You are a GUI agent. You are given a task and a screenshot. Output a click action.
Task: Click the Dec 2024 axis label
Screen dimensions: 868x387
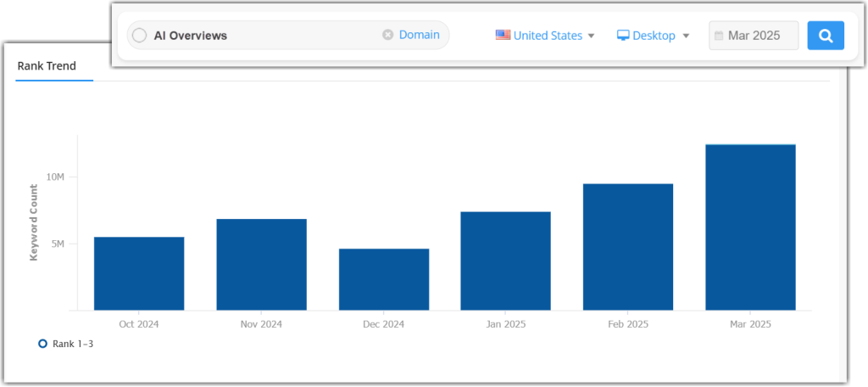pyautogui.click(x=384, y=324)
